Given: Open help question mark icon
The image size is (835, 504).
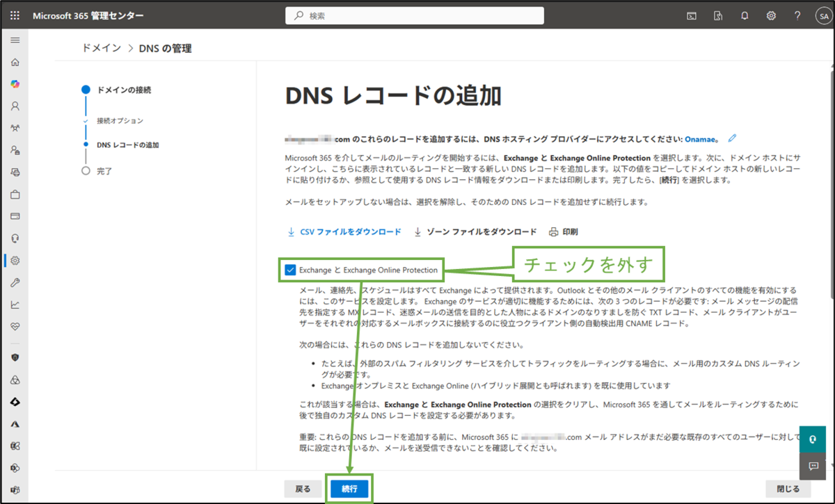Looking at the screenshot, I should point(797,15).
